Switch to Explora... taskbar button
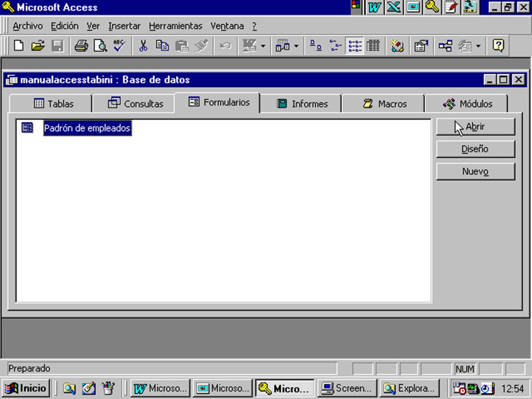Screen dimensions: 532x399 pos(409,388)
